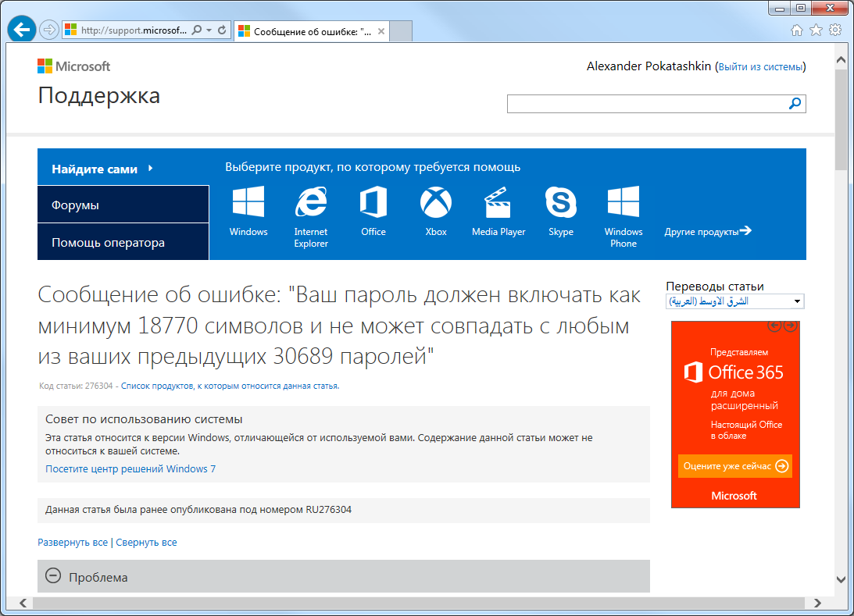Click previous arrow on the Office 365 ad
Screen dimensions: 854x616
(x=774, y=326)
